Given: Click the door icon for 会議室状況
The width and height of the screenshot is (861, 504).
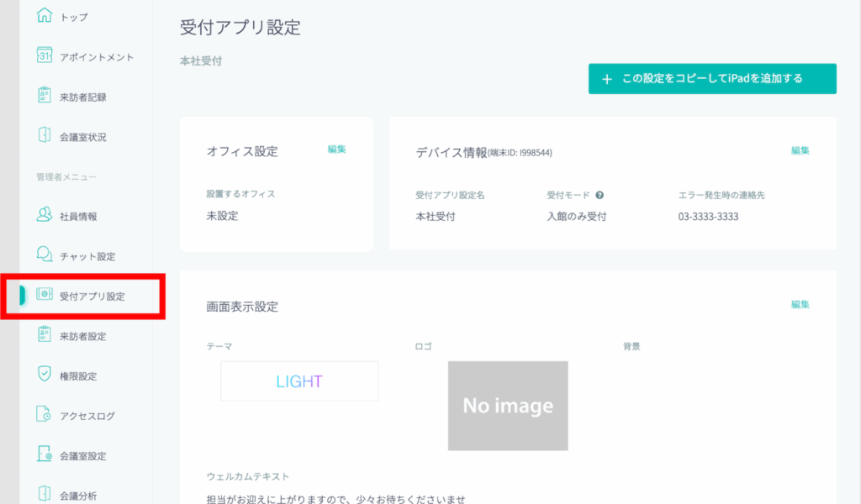Looking at the screenshot, I should coord(45,136).
